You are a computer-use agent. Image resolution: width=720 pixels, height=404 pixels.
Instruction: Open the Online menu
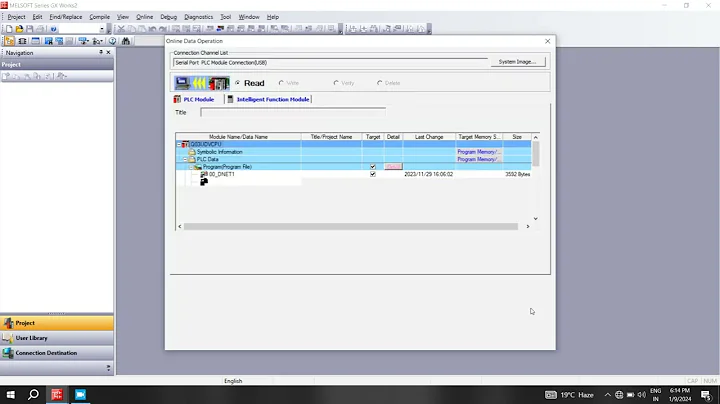coord(144,17)
